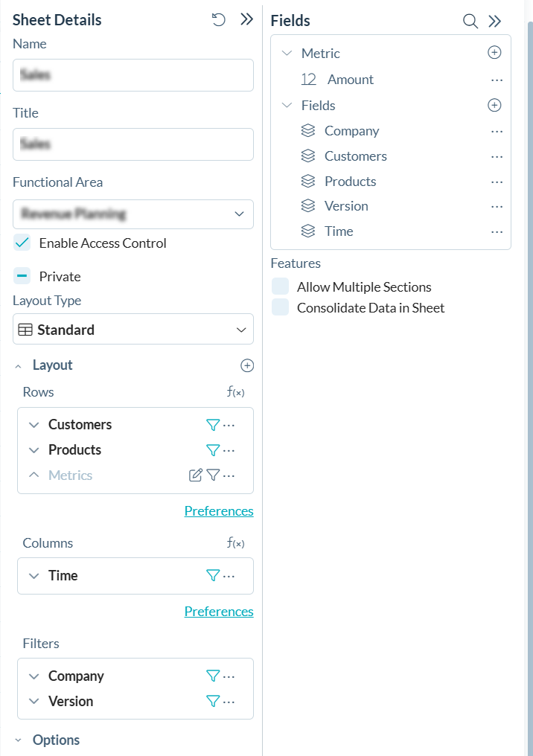
Task: Collapse the Sheet Details panel with double-chevron
Action: pyautogui.click(x=246, y=19)
